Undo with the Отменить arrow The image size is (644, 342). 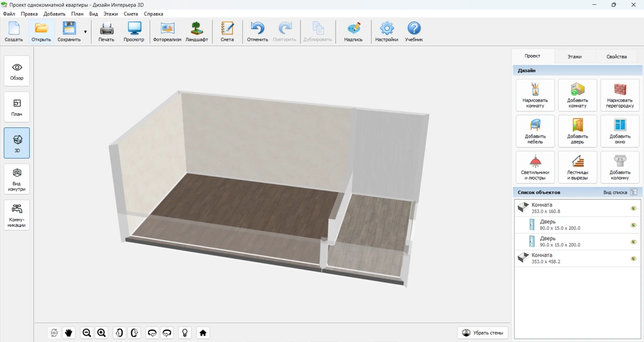click(x=258, y=32)
